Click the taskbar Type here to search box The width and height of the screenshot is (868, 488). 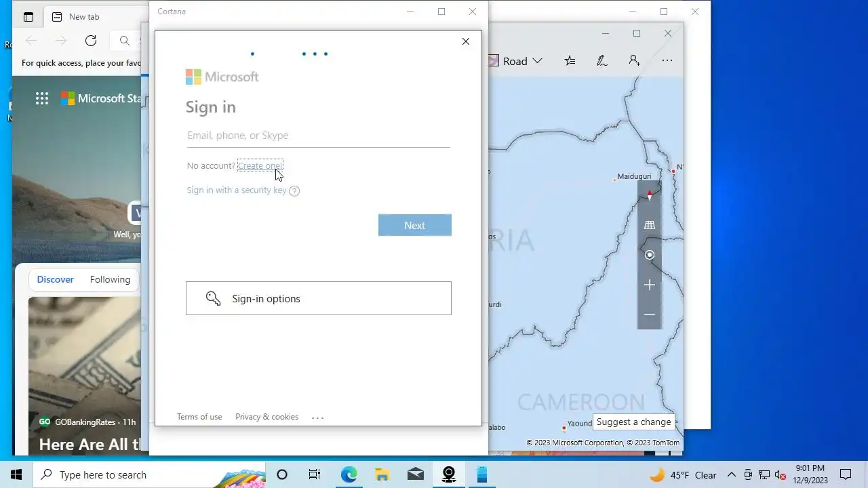coord(149,474)
